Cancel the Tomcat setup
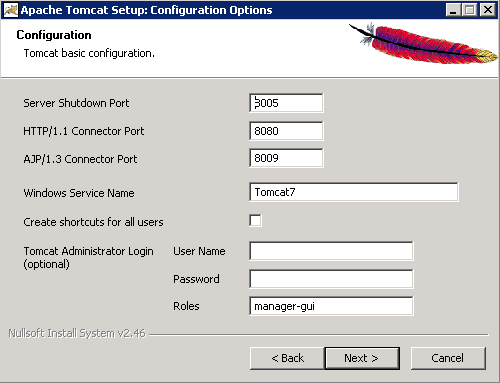 448,358
